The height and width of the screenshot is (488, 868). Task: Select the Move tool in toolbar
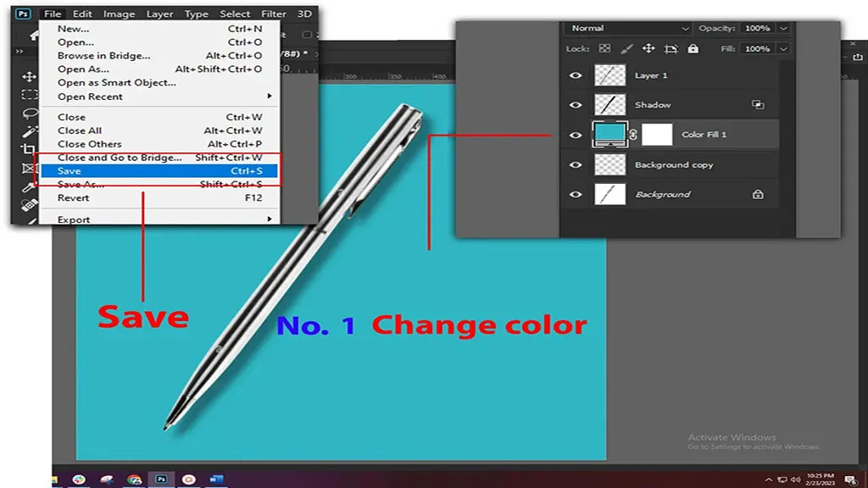coord(29,76)
